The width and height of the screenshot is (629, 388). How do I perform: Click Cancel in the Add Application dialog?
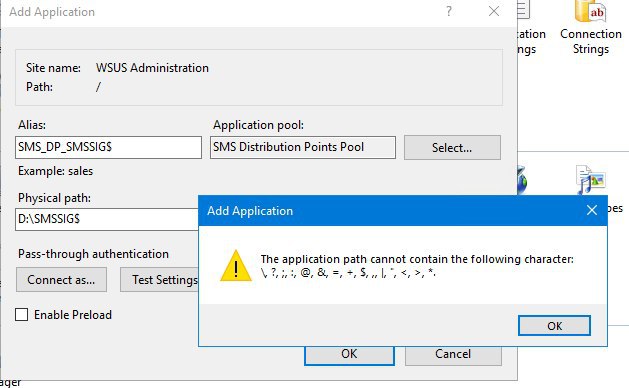click(453, 355)
